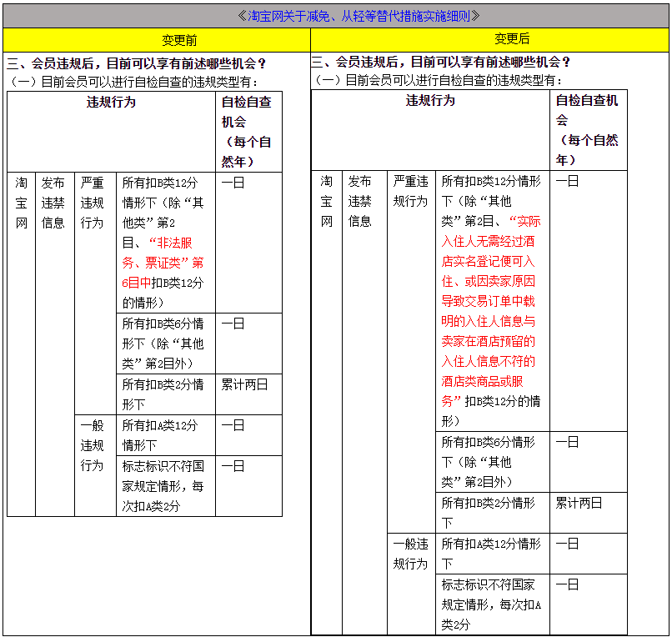Screen dimensions: 672x637
Task: Click 标志标识不符国家规定情形 cell in 变更前 table
Action: [166, 486]
